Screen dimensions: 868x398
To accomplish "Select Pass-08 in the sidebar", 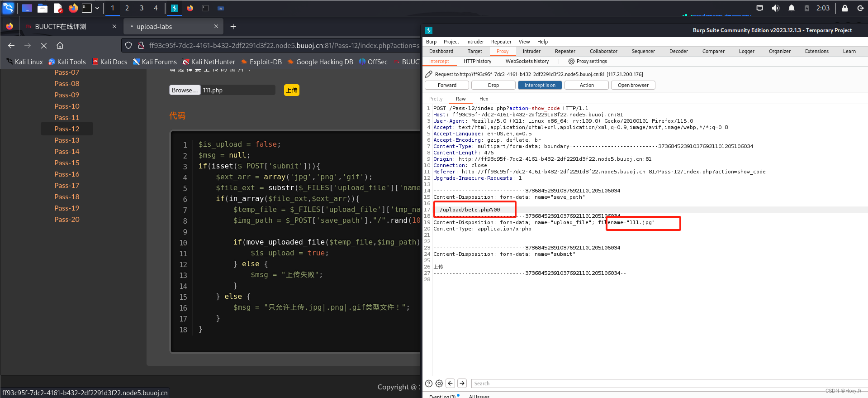I will (67, 83).
